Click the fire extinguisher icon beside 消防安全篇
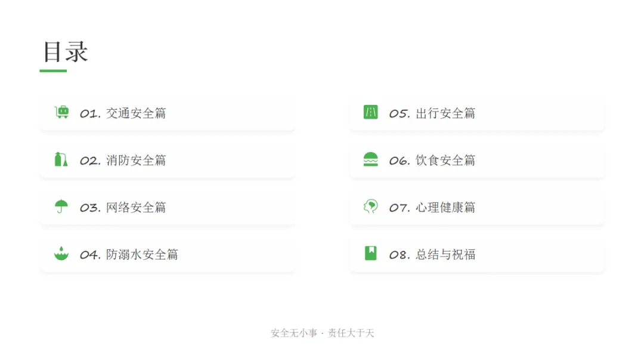 coord(61,159)
